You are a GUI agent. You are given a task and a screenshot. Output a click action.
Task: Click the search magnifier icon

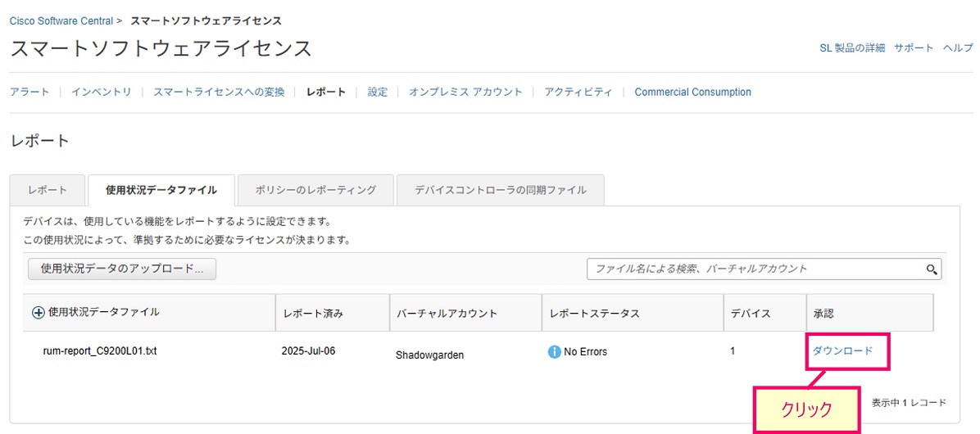tap(932, 269)
